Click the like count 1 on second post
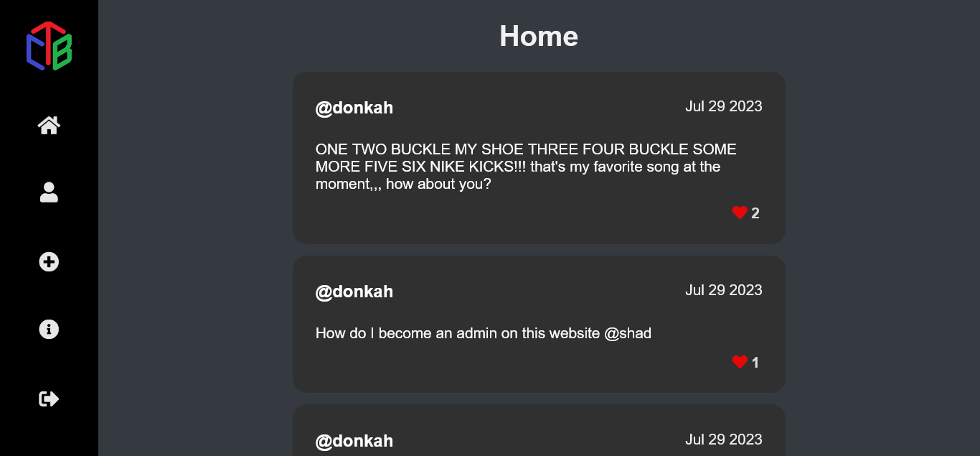The width and height of the screenshot is (980, 456). click(x=755, y=363)
